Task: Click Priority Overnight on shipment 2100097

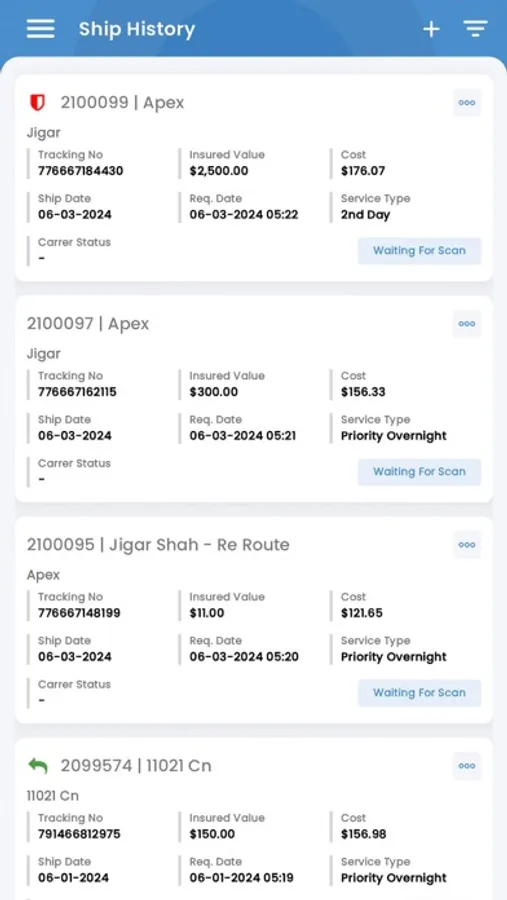Action: (x=394, y=436)
